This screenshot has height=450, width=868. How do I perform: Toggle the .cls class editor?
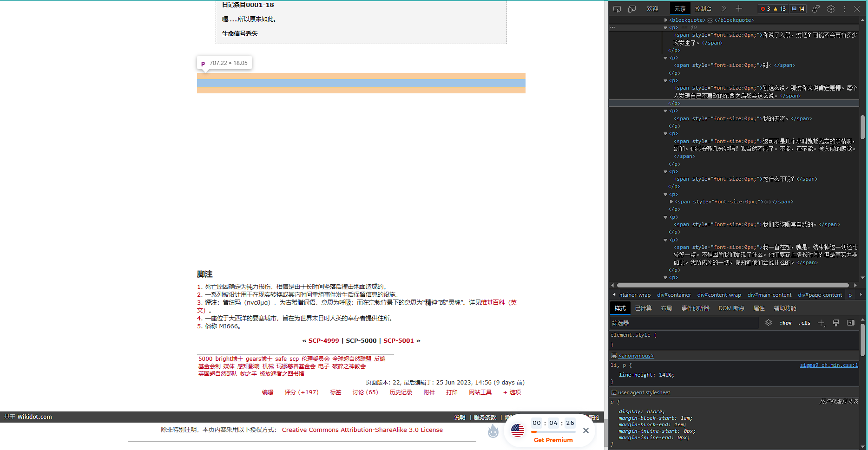point(804,323)
